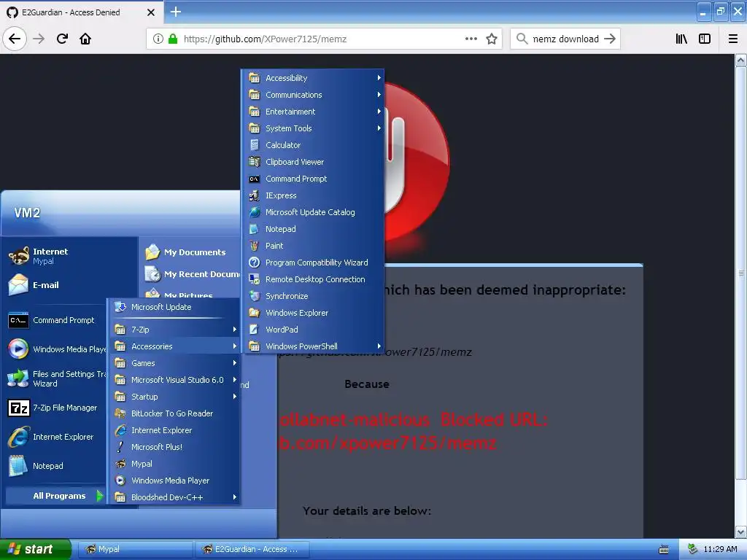
Task: Reload the page with the refresh icon
Action: point(62,39)
